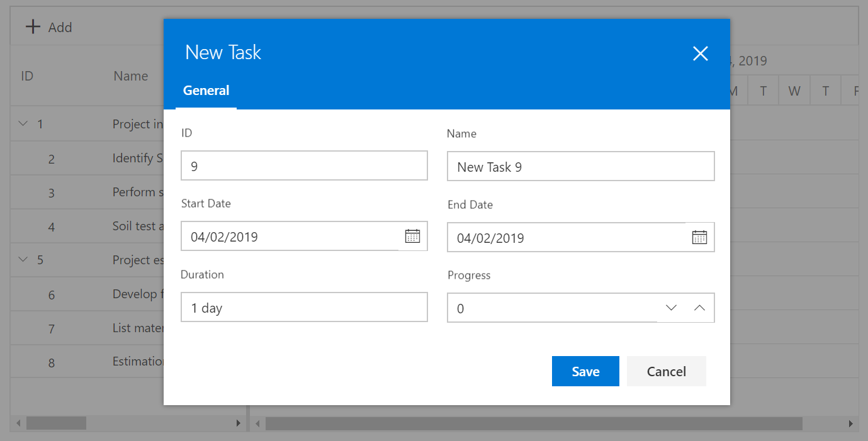The height and width of the screenshot is (441, 868).
Task: Open the Start Date calendar picker
Action: (412, 235)
